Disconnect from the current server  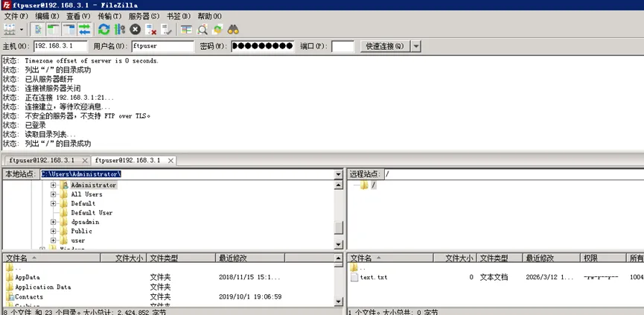151,29
